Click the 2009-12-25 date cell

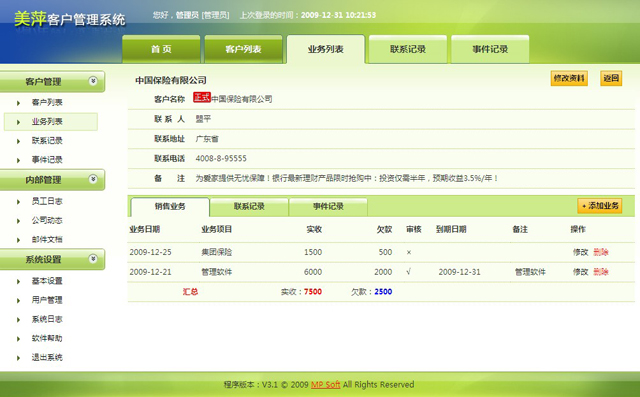tap(150, 252)
